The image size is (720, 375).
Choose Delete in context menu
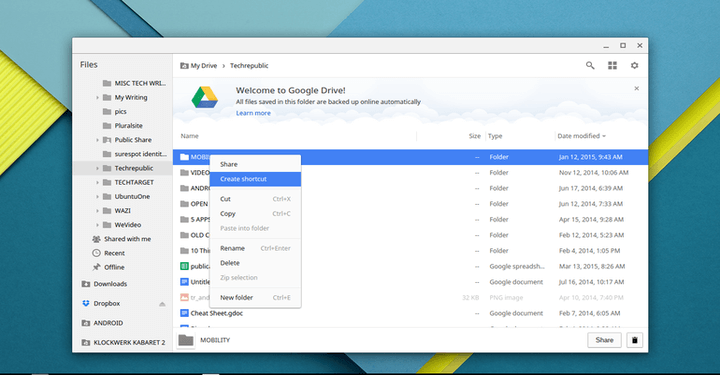[x=255, y=263]
